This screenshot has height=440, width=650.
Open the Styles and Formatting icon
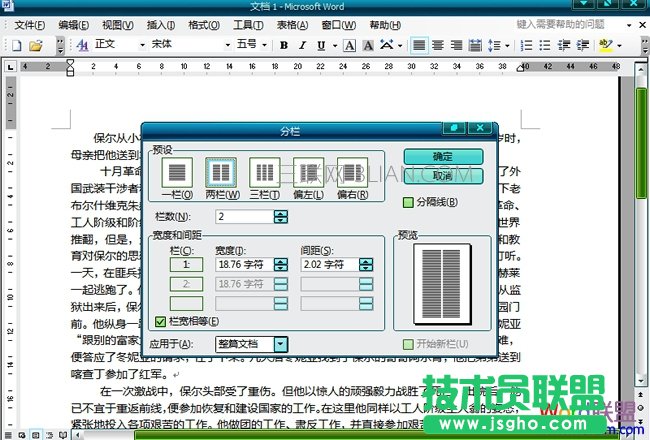(x=82, y=45)
